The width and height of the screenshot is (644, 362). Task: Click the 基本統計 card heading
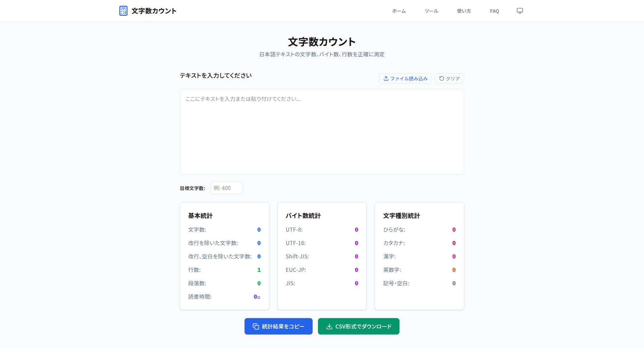[x=200, y=216]
